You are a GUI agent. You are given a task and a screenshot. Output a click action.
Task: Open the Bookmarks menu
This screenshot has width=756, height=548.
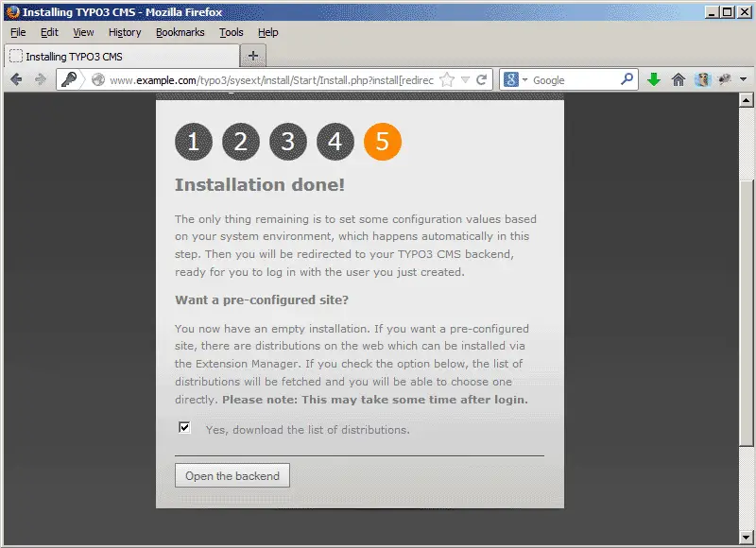180,32
